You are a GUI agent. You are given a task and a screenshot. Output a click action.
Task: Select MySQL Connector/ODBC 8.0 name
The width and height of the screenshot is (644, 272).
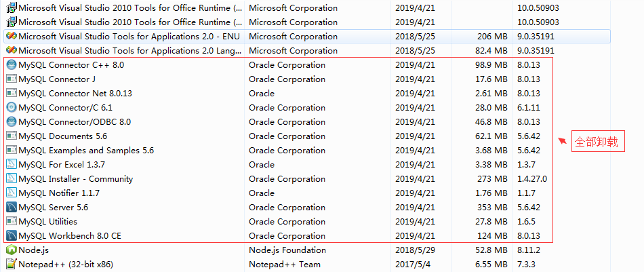tap(75, 122)
